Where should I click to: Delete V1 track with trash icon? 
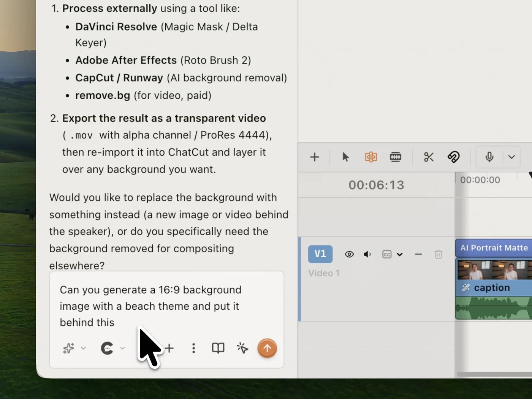[439, 254]
